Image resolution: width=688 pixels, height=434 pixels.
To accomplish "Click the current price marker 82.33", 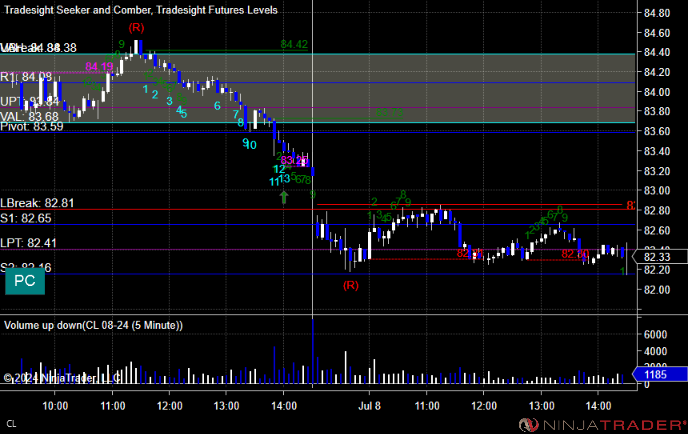I will [x=659, y=257].
